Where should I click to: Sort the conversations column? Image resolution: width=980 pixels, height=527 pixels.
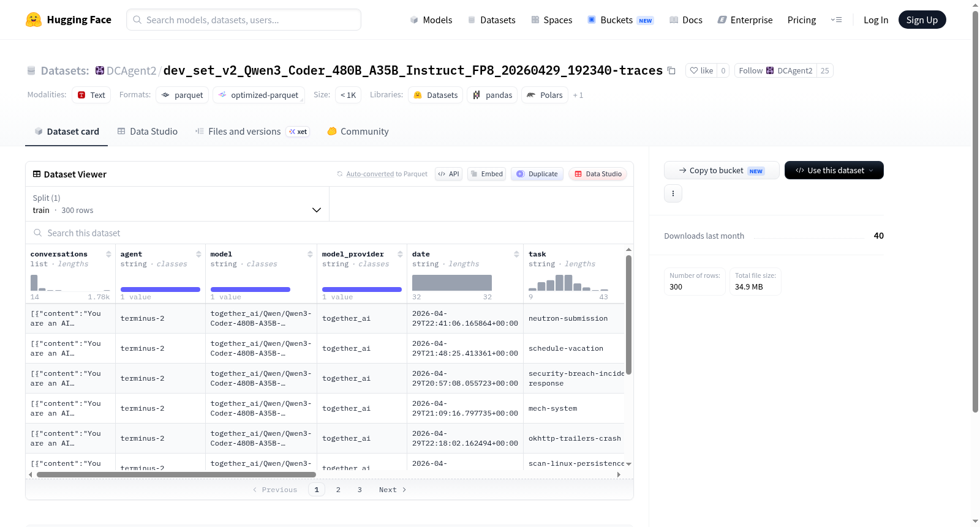tap(108, 254)
